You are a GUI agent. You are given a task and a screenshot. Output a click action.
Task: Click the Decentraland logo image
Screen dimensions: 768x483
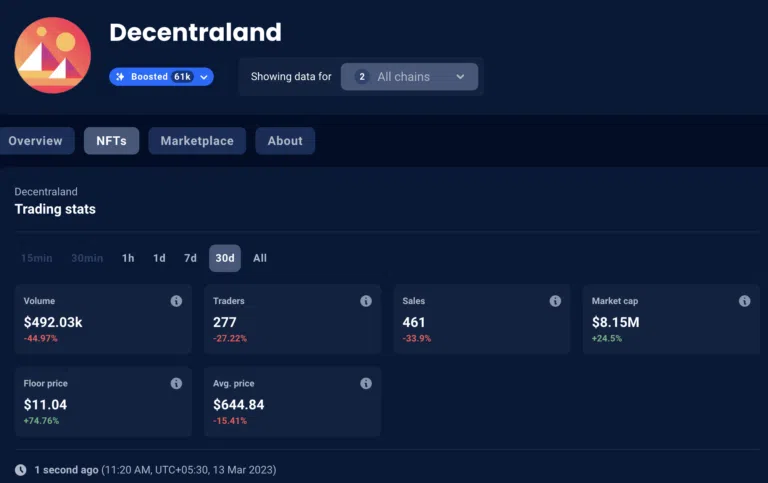click(x=52, y=55)
